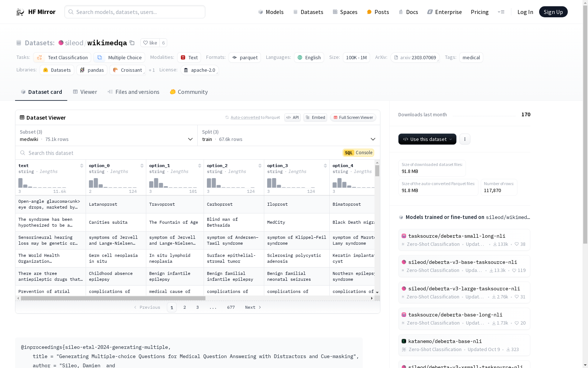The image size is (588, 368).
Task: Select the parquet format tag
Action: [245, 57]
